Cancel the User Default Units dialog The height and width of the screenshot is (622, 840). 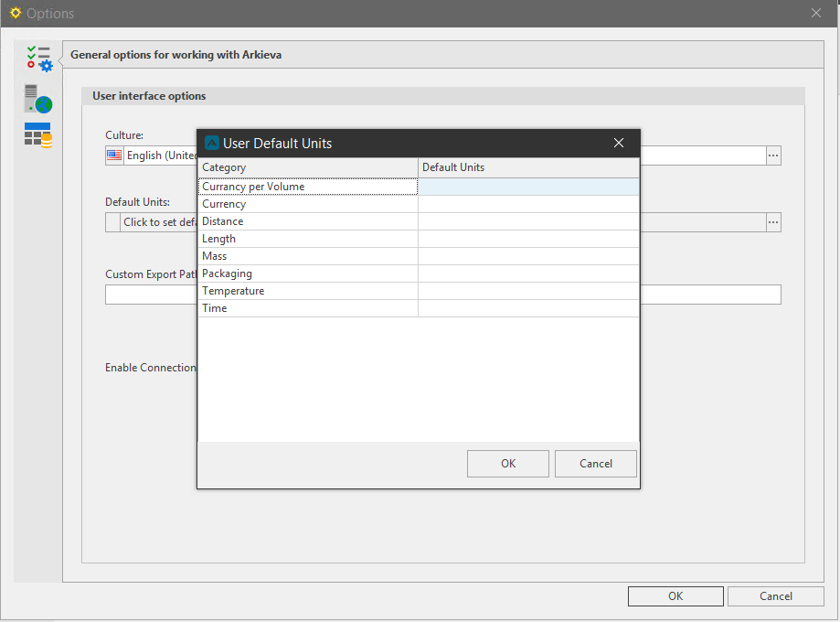point(596,463)
